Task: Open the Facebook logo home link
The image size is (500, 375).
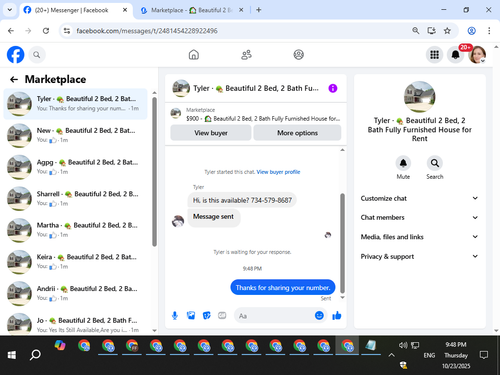Action: click(16, 55)
